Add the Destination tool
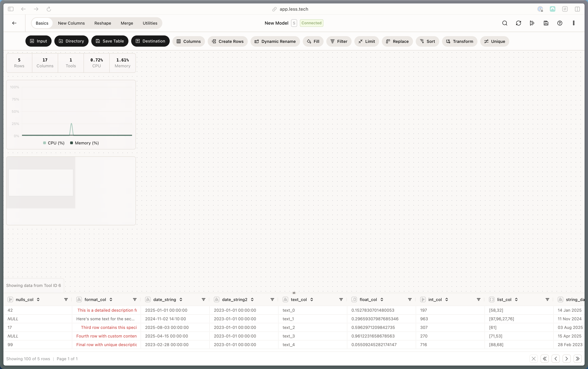Screen dimensions: 588x369 (x=150, y=41)
